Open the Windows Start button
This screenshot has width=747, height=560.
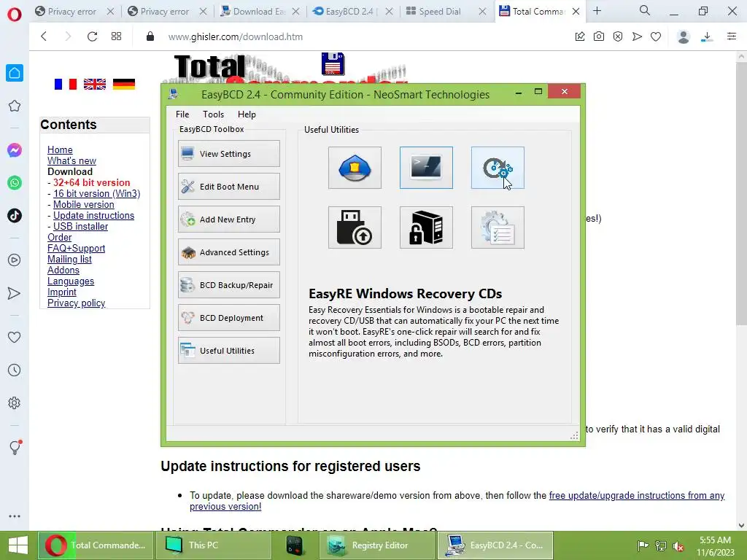tap(18, 545)
